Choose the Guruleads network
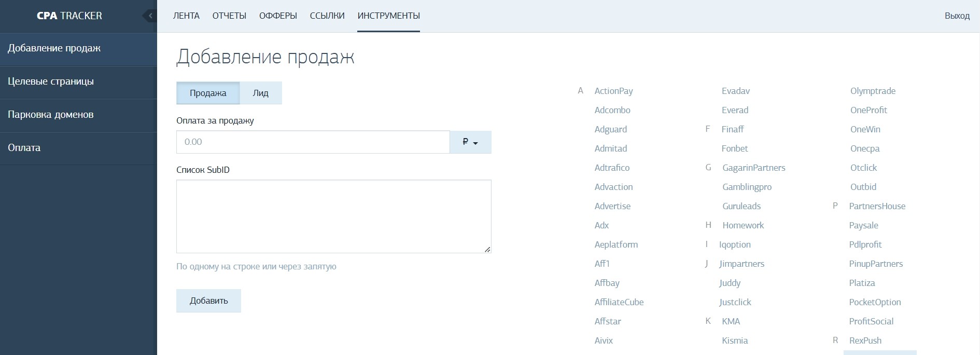 [x=741, y=206]
